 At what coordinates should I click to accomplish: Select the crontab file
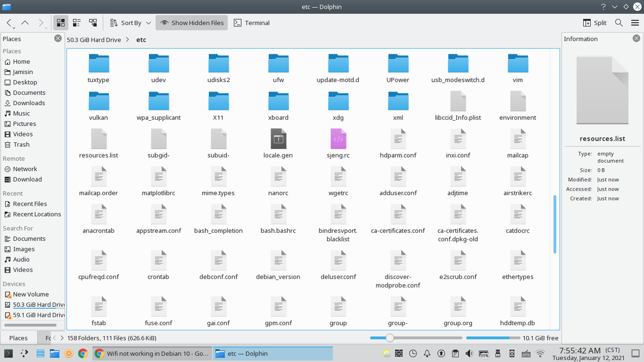(x=158, y=265)
